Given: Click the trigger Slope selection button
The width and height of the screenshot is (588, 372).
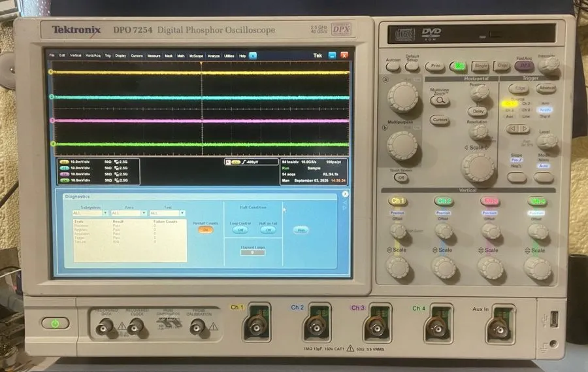Looking at the screenshot, I should tap(517, 178).
